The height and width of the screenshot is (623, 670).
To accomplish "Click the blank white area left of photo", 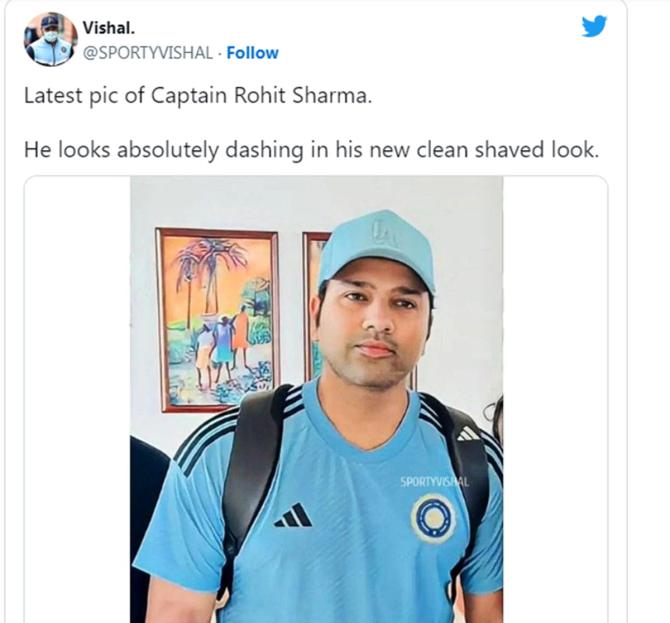I will (x=77, y=399).
